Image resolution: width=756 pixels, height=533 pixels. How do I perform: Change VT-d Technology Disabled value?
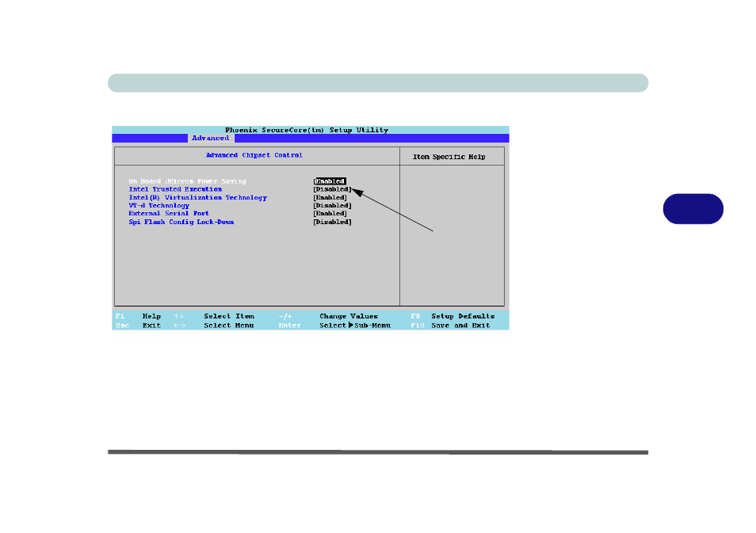point(332,206)
